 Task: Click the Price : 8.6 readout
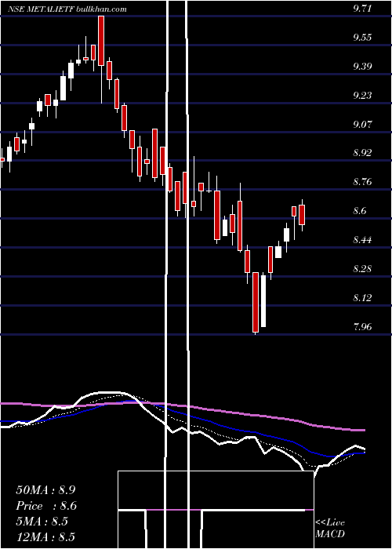pos(46,506)
